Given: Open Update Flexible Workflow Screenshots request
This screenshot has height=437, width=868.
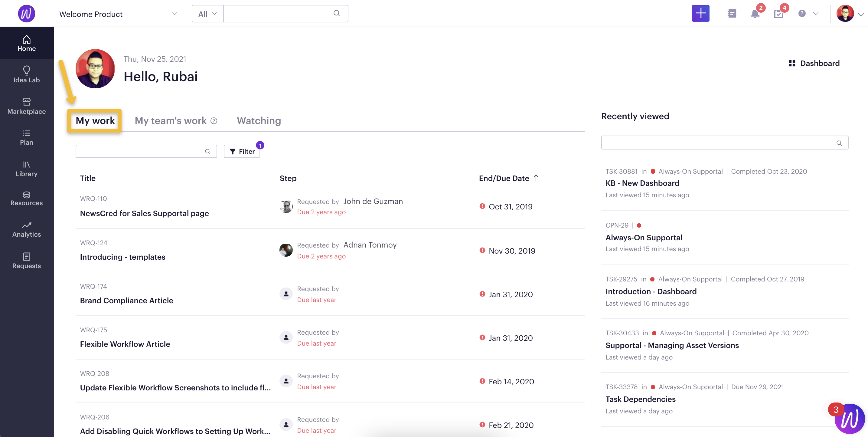Looking at the screenshot, I should point(175,387).
